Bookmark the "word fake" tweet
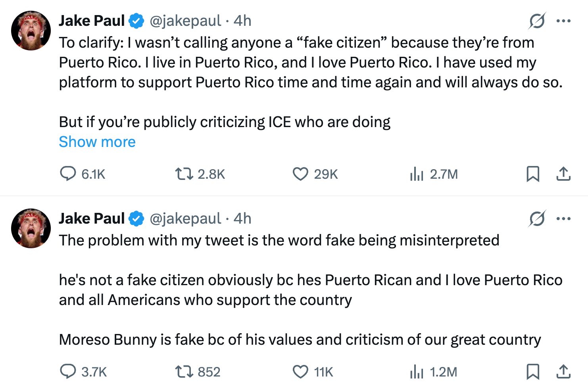588x390 pixels. pos(532,372)
